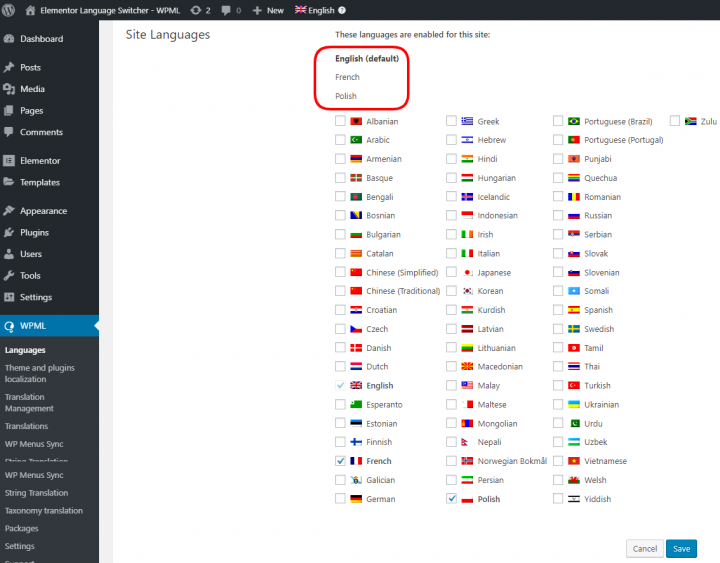Enable the Arabic language checkbox
This screenshot has height=563, width=720.
pos(340,140)
